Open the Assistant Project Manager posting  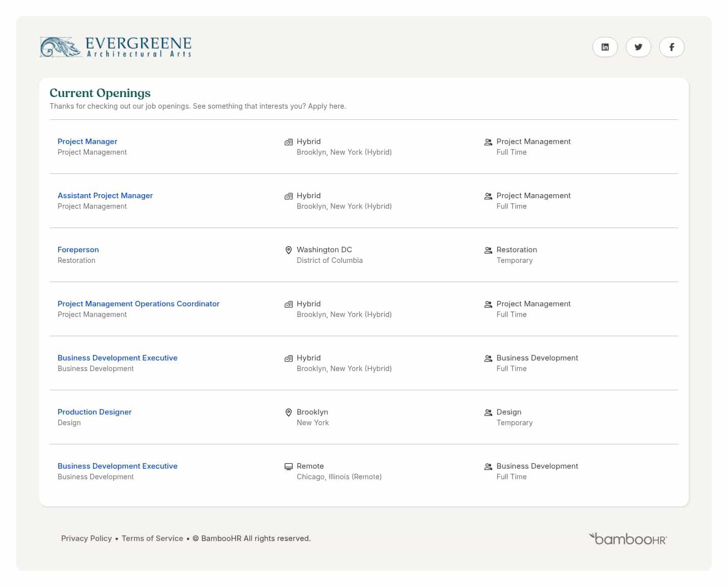click(105, 196)
